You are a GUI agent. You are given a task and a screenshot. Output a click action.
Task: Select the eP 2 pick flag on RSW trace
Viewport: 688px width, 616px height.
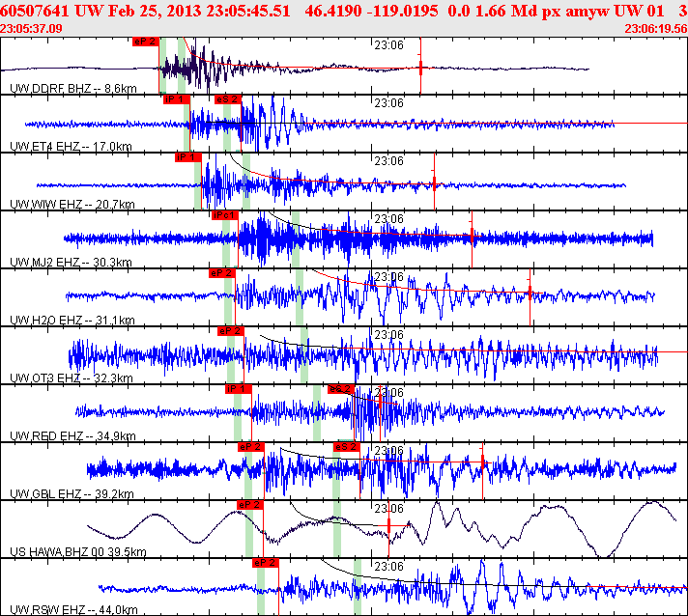point(266,563)
